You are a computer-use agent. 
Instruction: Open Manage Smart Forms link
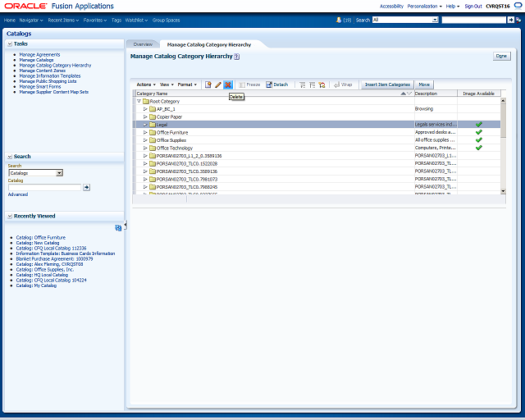click(40, 87)
